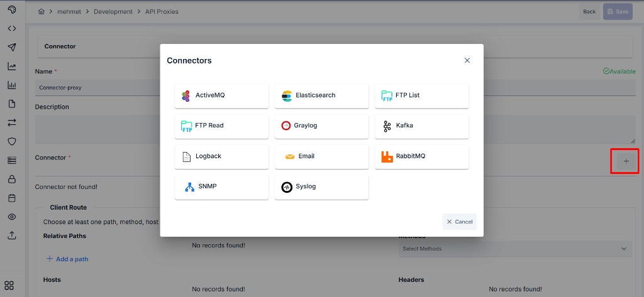Open the grid apps icon at sidebar bottom
This screenshot has width=644, height=297.
click(x=9, y=286)
